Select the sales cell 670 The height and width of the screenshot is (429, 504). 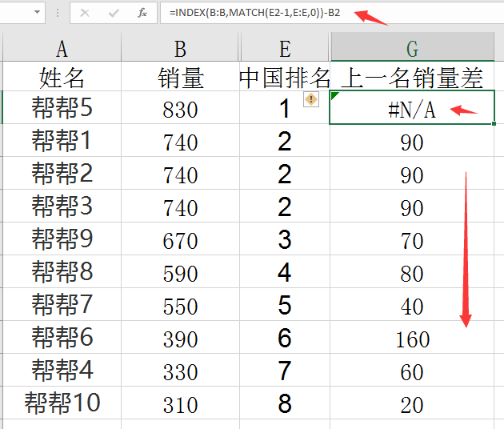pyautogui.click(x=180, y=239)
